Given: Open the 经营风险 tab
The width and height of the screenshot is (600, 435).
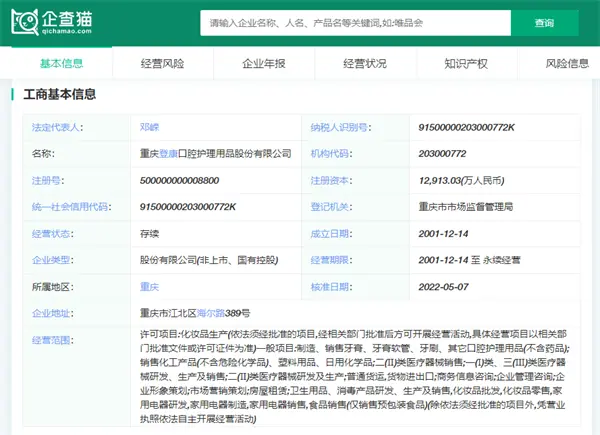Looking at the screenshot, I should (x=163, y=63).
